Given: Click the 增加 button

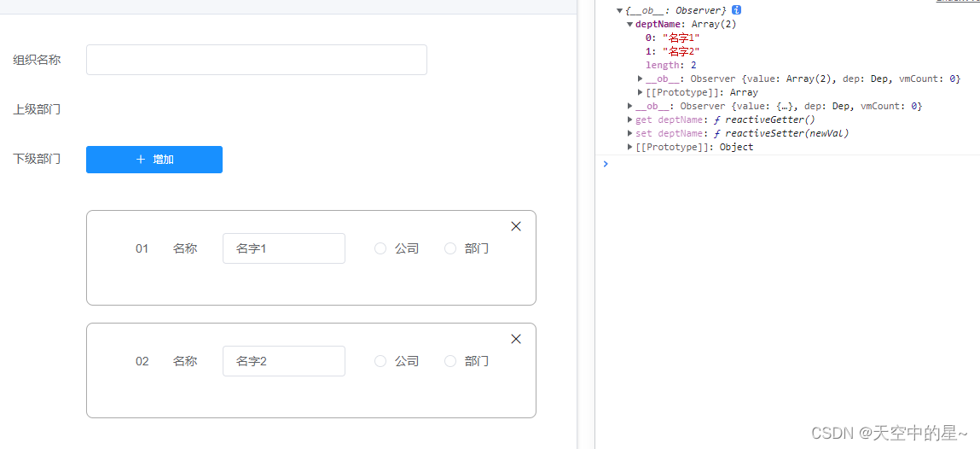Looking at the screenshot, I should point(154,160).
